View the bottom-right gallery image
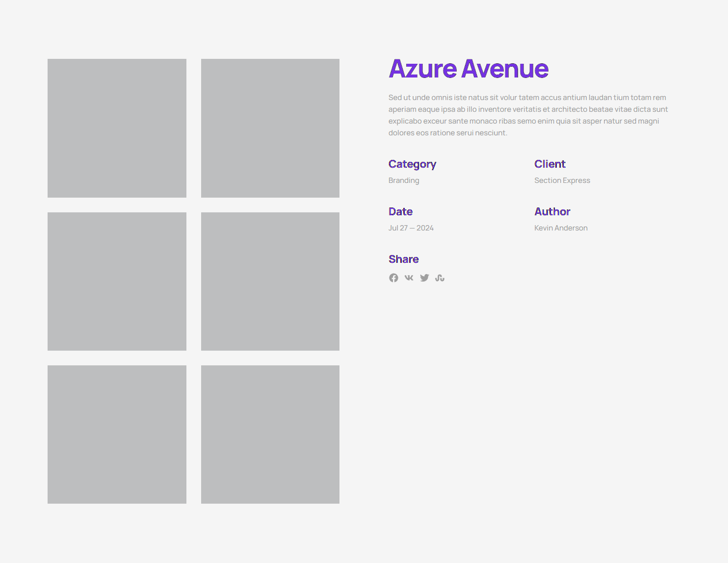Image resolution: width=728 pixels, height=563 pixels. (270, 434)
